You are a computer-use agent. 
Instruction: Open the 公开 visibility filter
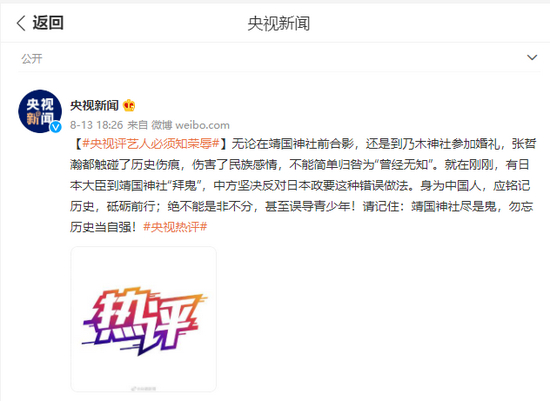(x=32, y=59)
